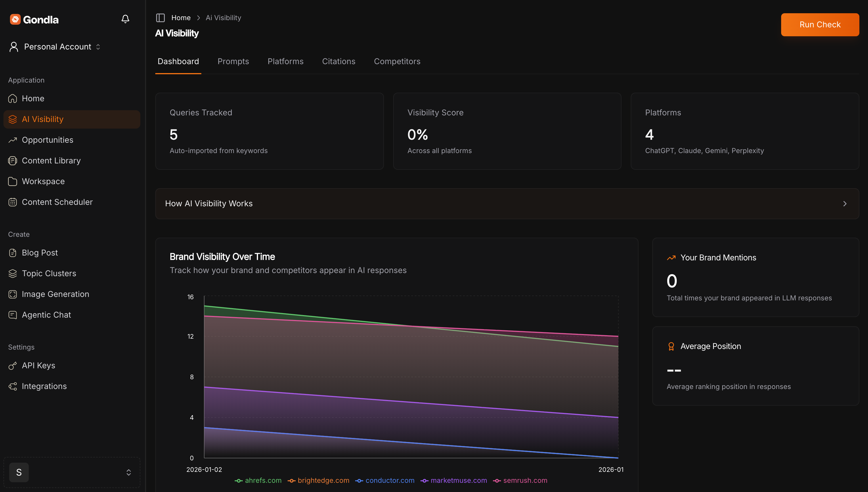Switch to the Competitors tab
This screenshot has height=492, width=868.
pos(397,61)
